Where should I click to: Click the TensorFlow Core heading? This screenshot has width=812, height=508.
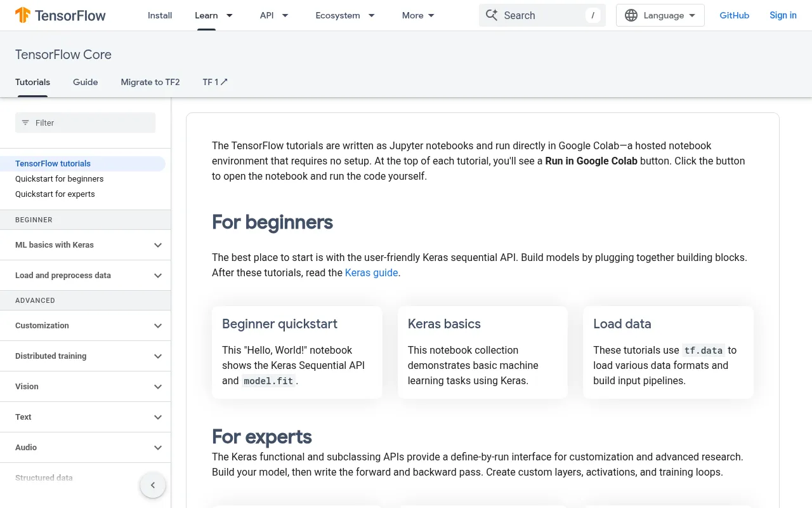(x=63, y=55)
